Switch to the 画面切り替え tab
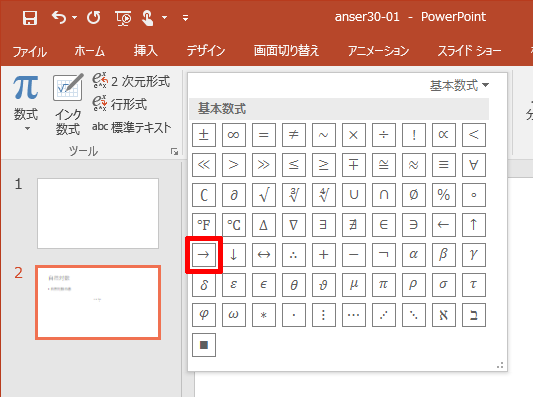 (x=287, y=51)
